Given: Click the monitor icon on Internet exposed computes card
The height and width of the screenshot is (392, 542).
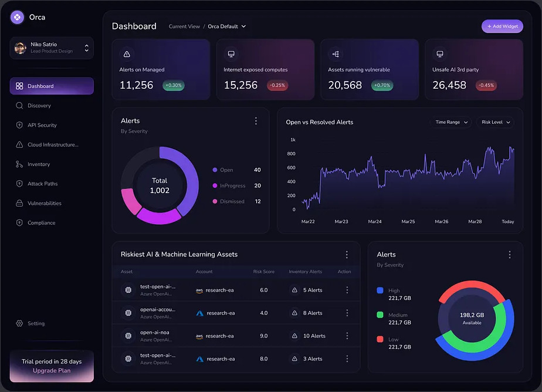Looking at the screenshot, I should click(231, 54).
